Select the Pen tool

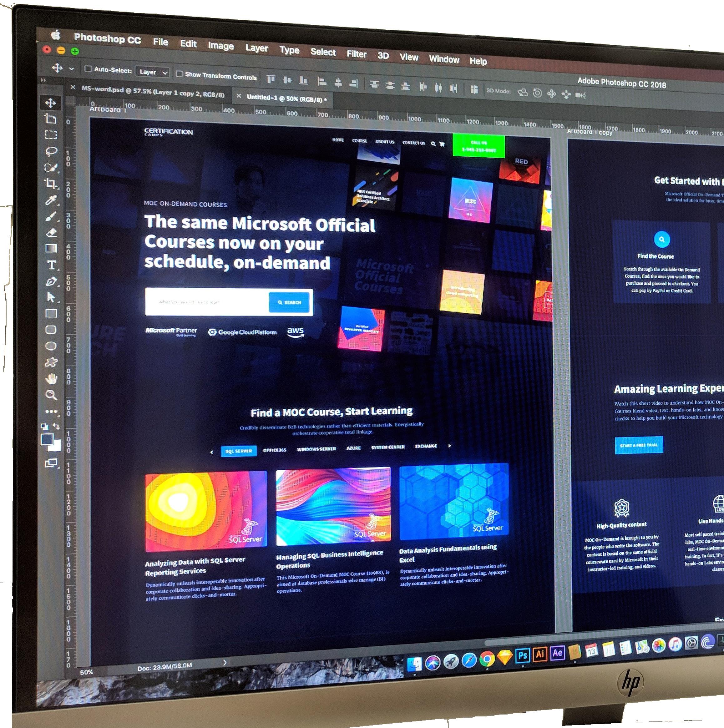[51, 281]
